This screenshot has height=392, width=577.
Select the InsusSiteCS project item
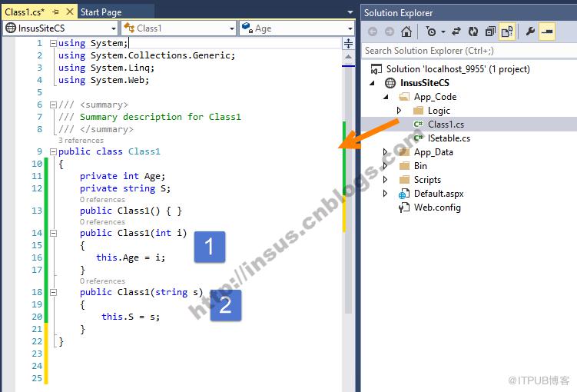(x=425, y=83)
